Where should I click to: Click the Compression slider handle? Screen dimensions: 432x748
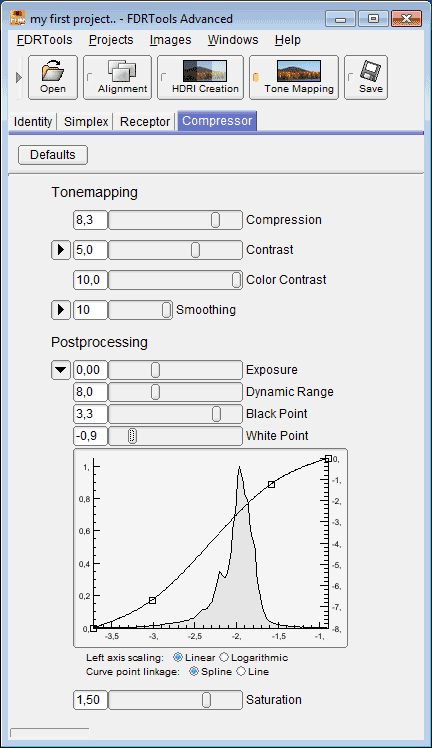tap(216, 220)
